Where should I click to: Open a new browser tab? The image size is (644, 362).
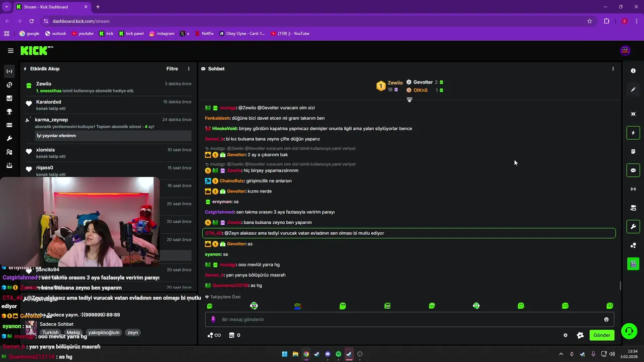point(98,7)
